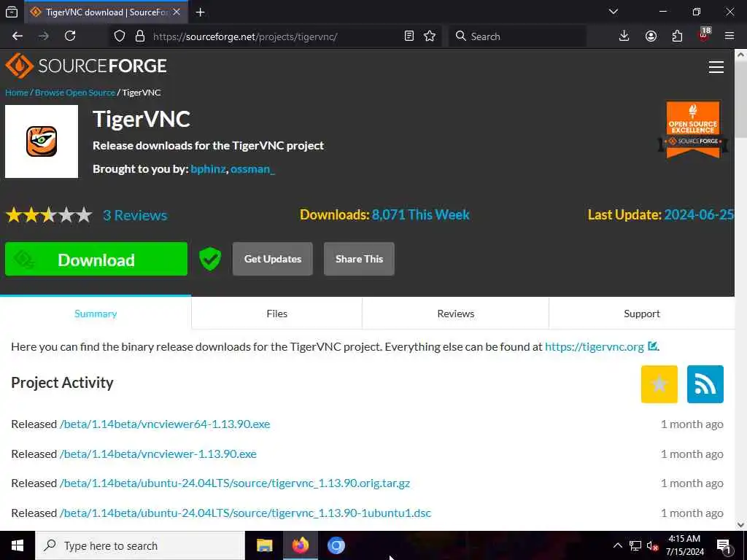Click the browser Search field

click(x=517, y=36)
